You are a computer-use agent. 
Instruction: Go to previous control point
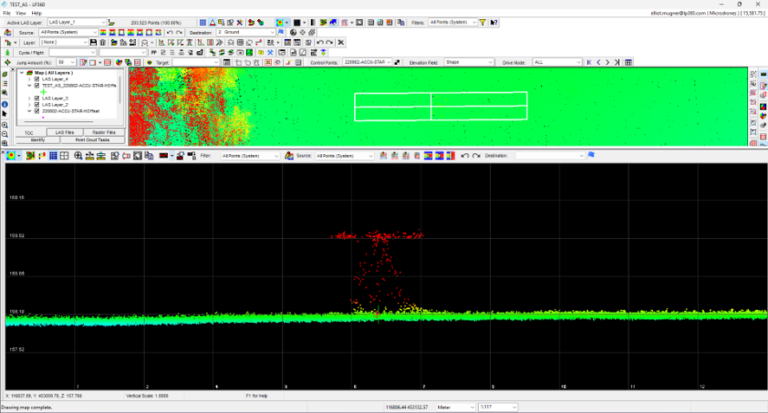598,63
